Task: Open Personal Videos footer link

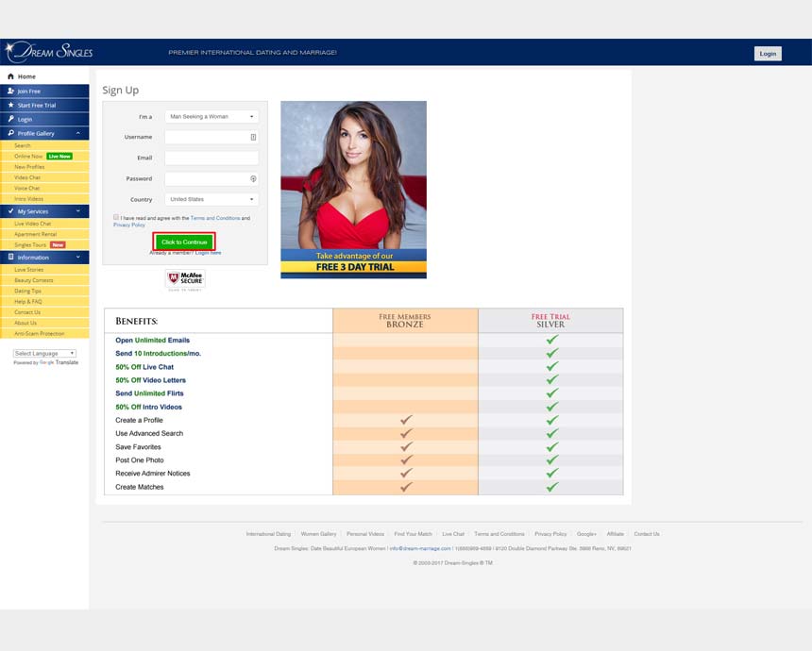Action: click(365, 533)
